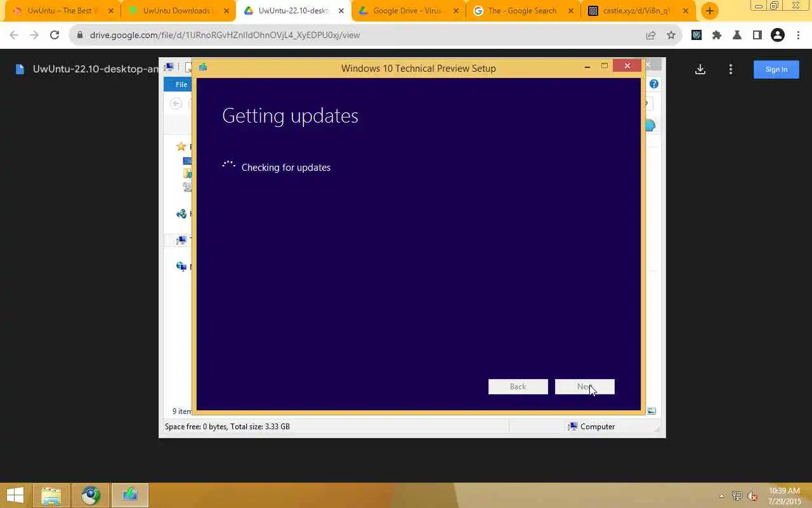Open the Extensions puzzle icon
Screen dimensions: 812x508
(717, 35)
